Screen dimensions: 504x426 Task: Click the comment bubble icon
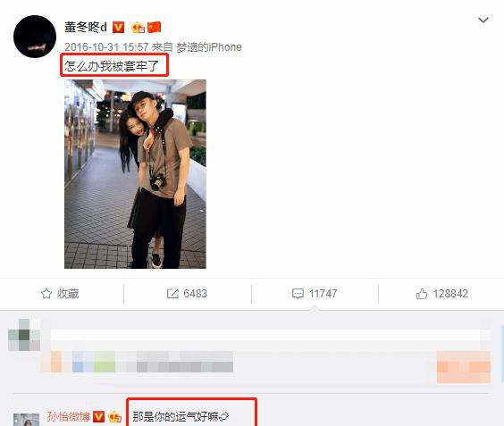(x=298, y=294)
